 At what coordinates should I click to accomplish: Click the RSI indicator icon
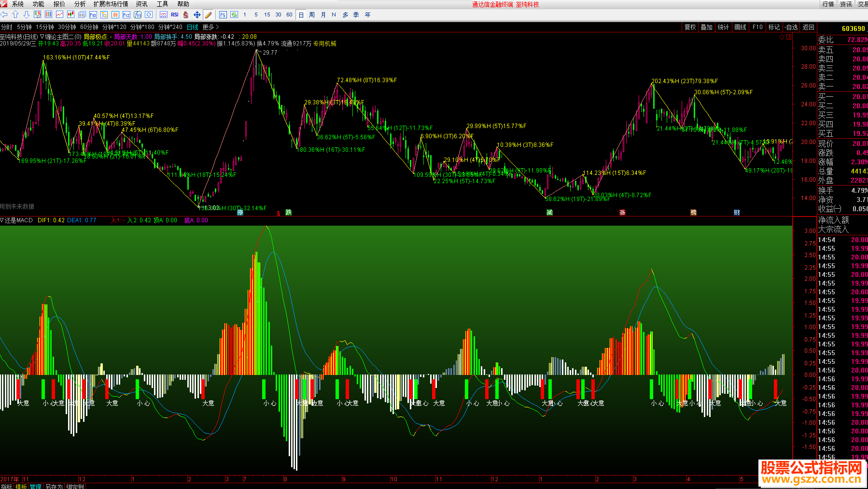[x=175, y=14]
